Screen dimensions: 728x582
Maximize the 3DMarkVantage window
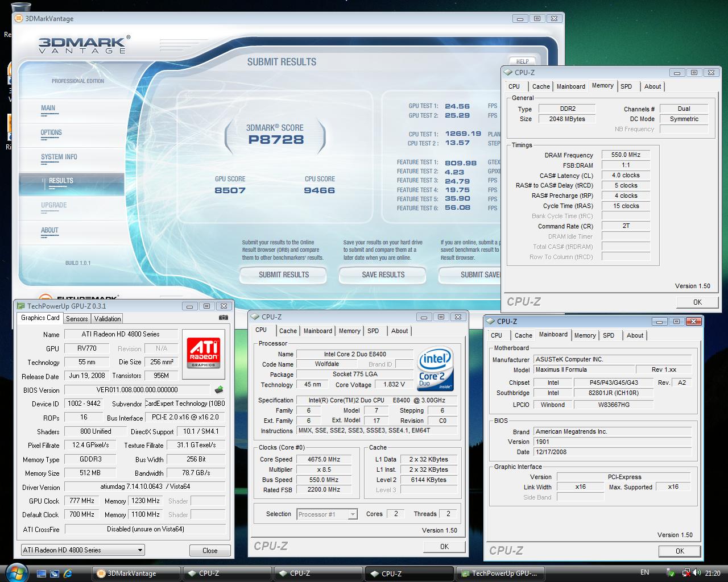pos(537,18)
